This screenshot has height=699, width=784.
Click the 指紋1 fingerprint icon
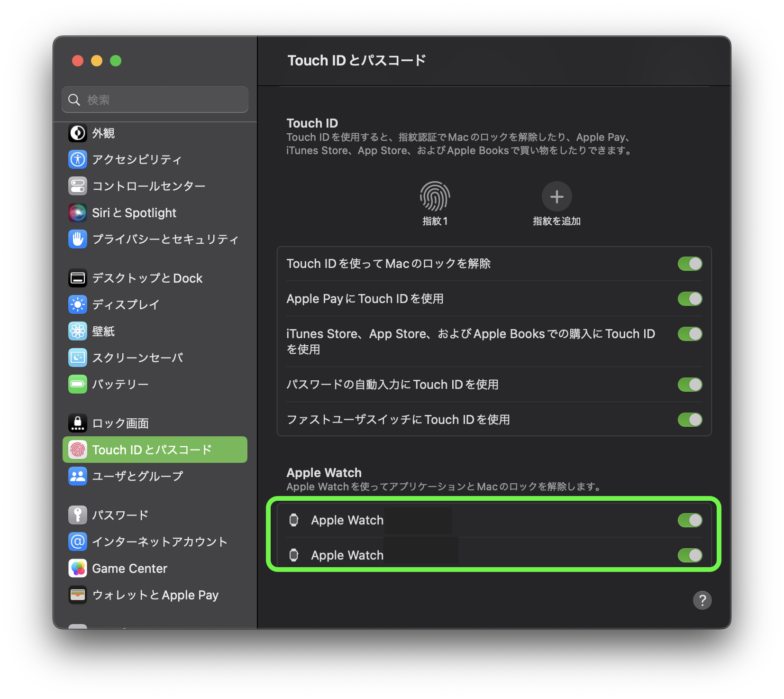click(x=435, y=196)
